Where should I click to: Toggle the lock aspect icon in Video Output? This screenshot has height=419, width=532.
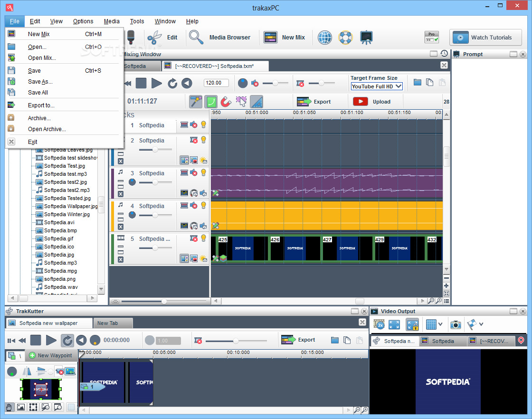412,324
